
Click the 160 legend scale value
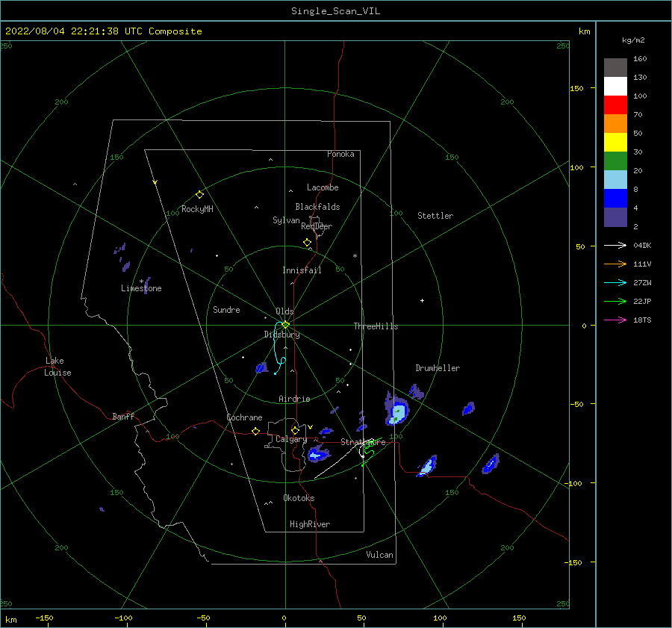[x=639, y=59]
